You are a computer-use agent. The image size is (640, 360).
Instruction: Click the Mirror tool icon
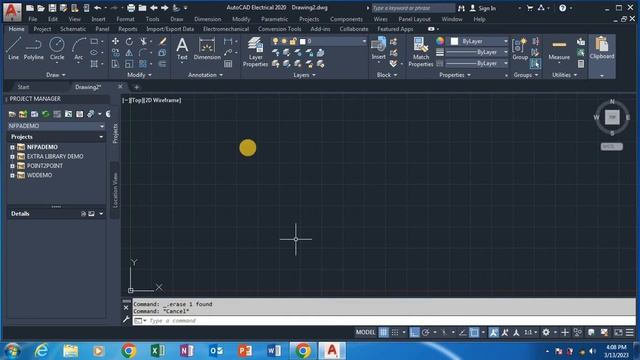pyautogui.click(x=129, y=53)
